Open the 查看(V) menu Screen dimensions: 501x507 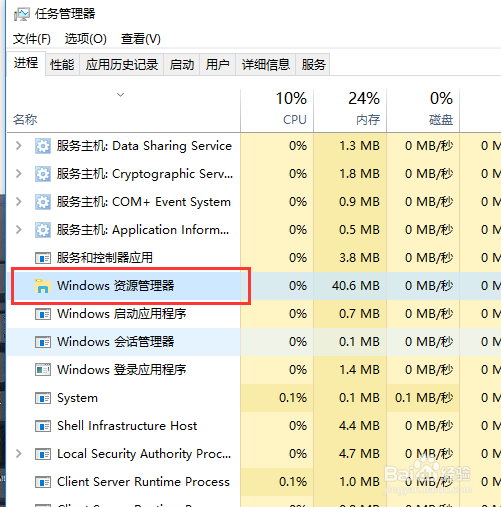(141, 39)
